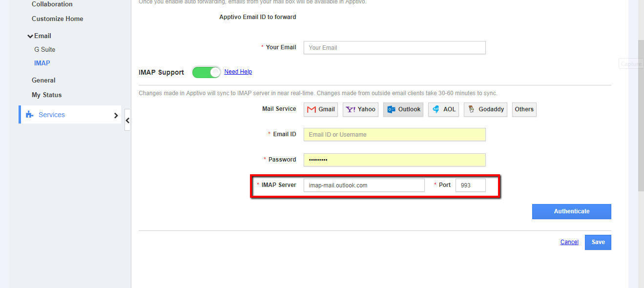The image size is (644, 288).
Task: Collapse the Email section chevron
Action: click(30, 36)
